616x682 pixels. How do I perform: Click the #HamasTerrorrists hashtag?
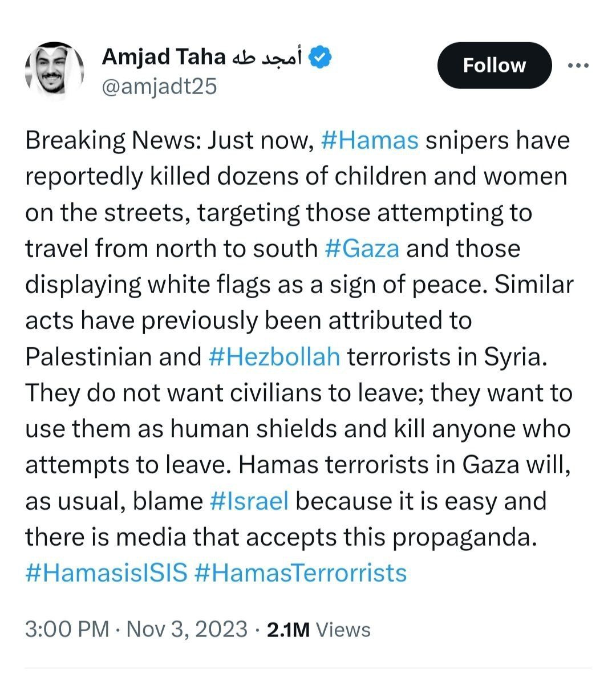[300, 573]
